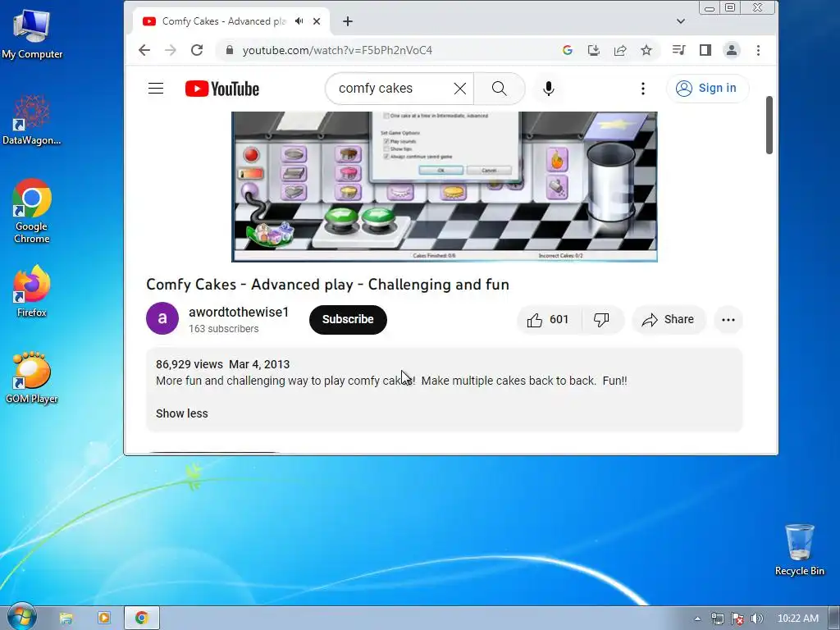The width and height of the screenshot is (840, 630).
Task: Bookmark this tab with the star
Action: [x=646, y=50]
